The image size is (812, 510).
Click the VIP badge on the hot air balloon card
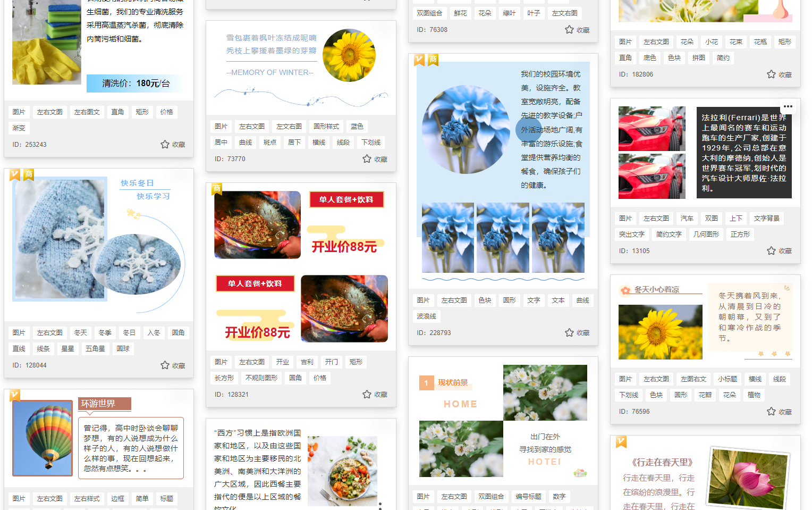[x=15, y=395]
